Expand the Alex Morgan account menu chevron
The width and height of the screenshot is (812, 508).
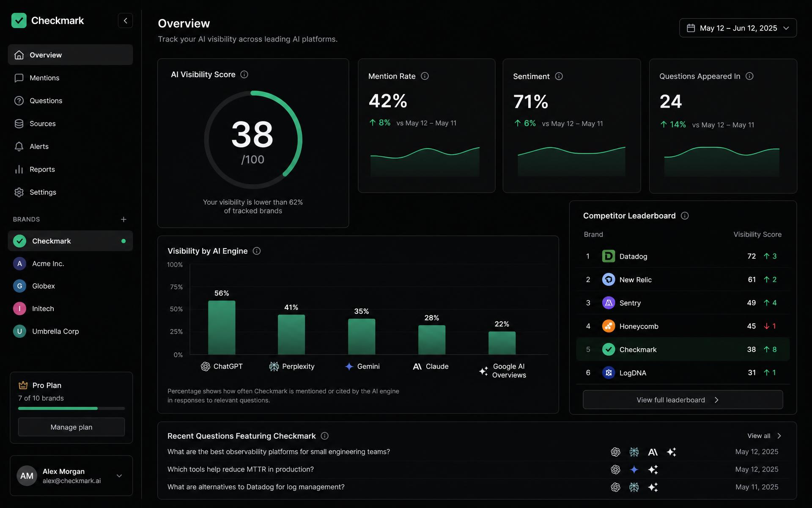click(119, 476)
